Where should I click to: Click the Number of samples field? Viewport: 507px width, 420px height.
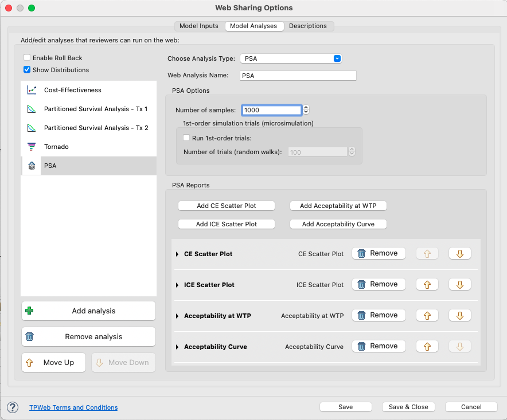click(272, 110)
